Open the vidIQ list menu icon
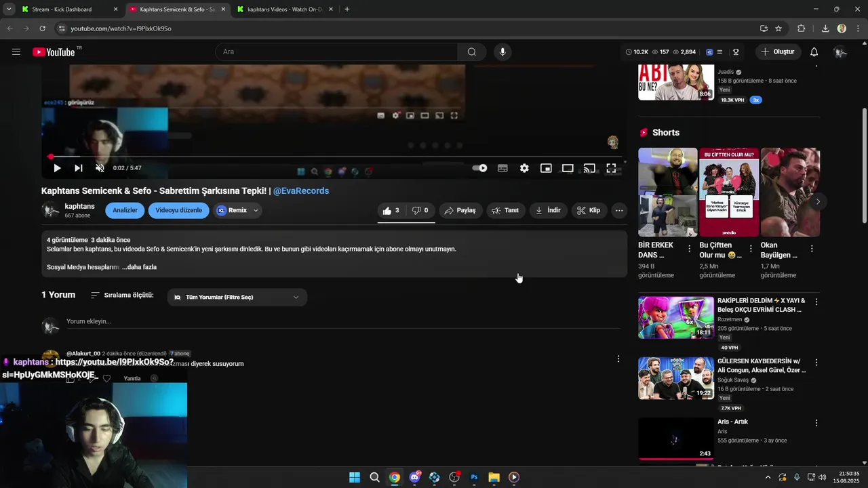868x488 pixels. coord(719,52)
